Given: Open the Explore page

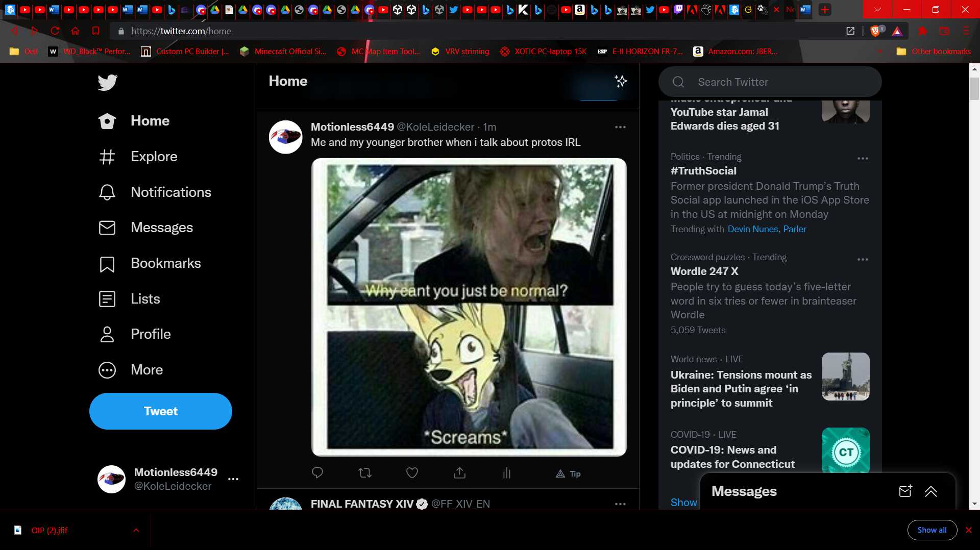Looking at the screenshot, I should [x=138, y=157].
